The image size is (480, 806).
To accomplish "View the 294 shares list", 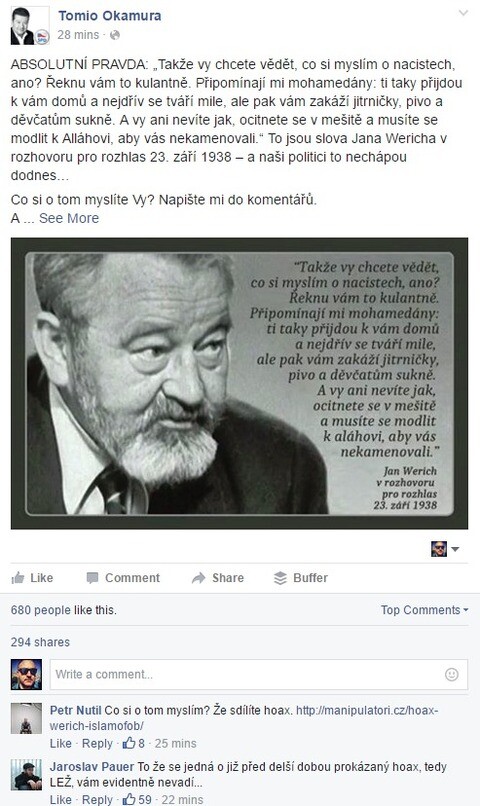I will point(40,642).
